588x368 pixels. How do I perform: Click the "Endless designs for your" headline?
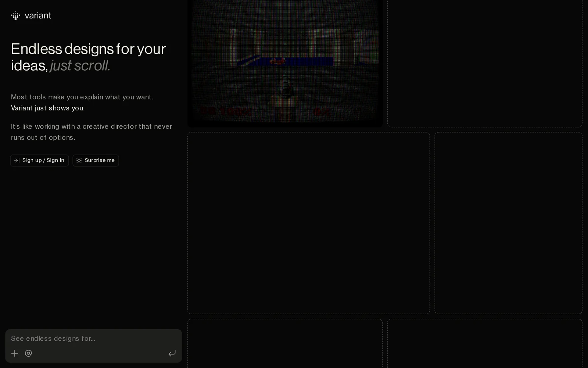coord(88,49)
